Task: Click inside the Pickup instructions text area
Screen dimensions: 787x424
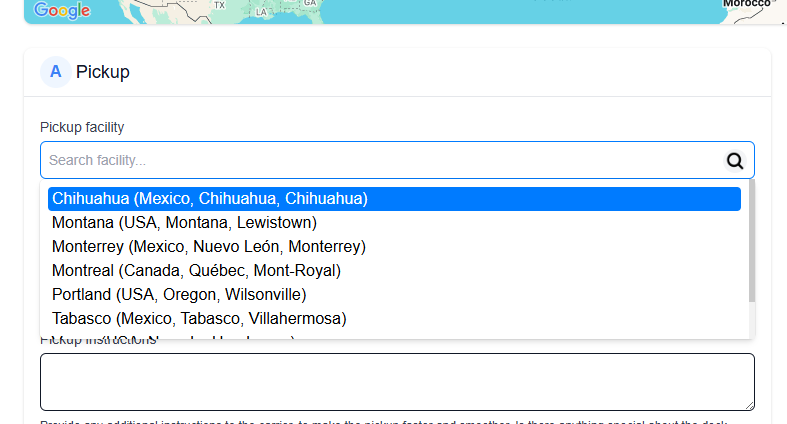Action: (397, 382)
